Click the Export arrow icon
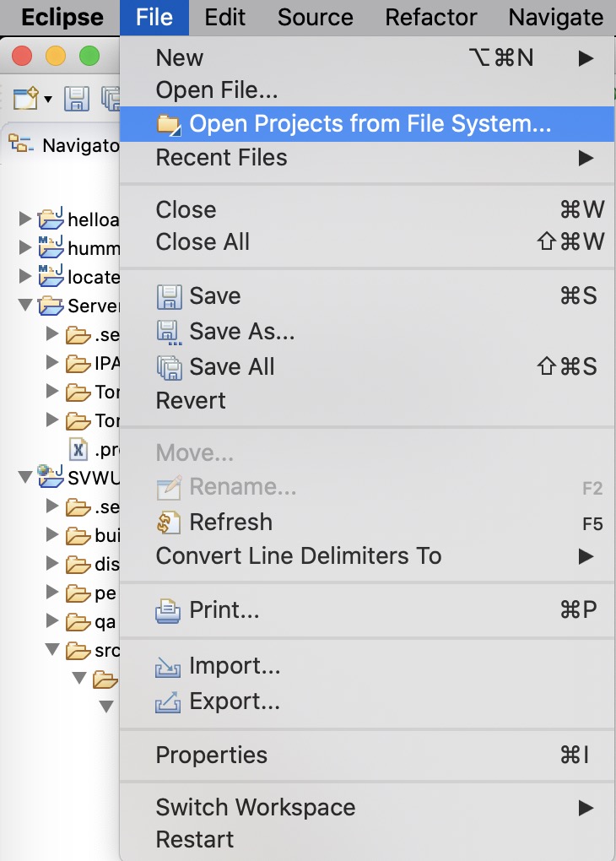Screen dimensions: 616x861 click(168, 701)
